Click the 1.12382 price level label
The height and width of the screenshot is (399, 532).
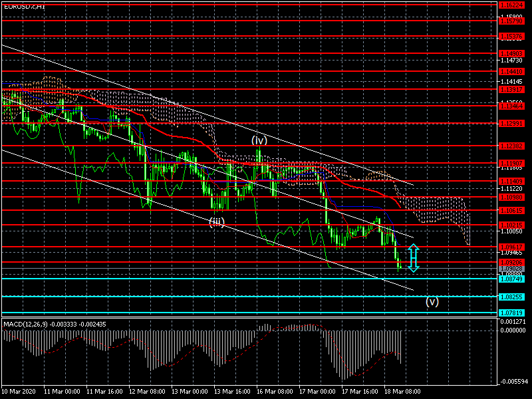click(x=511, y=146)
